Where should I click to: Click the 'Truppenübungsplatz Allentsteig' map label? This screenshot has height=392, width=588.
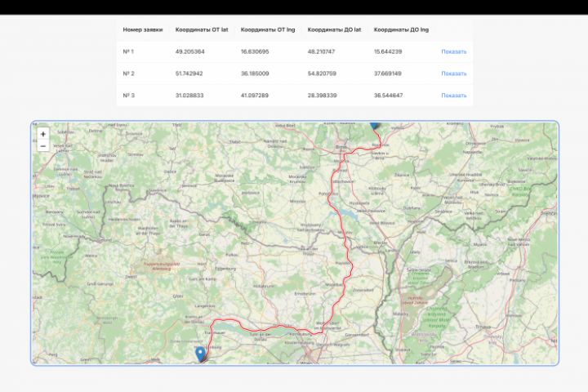(161, 266)
